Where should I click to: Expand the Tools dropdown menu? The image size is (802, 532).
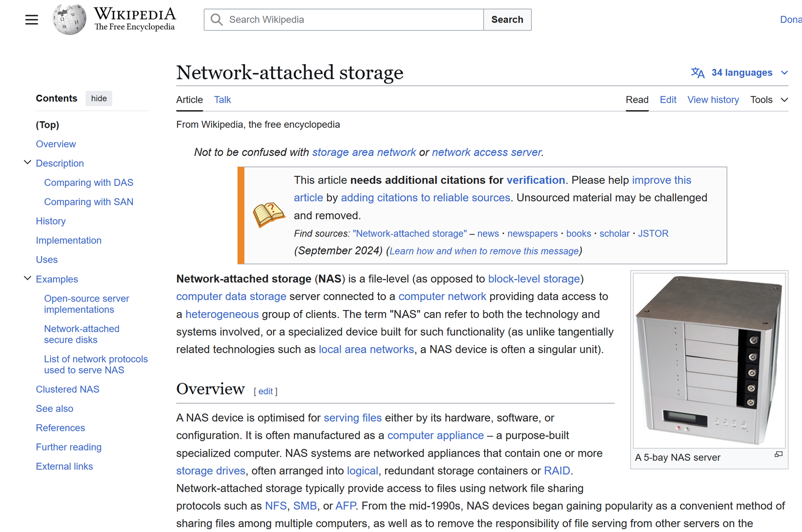769,100
